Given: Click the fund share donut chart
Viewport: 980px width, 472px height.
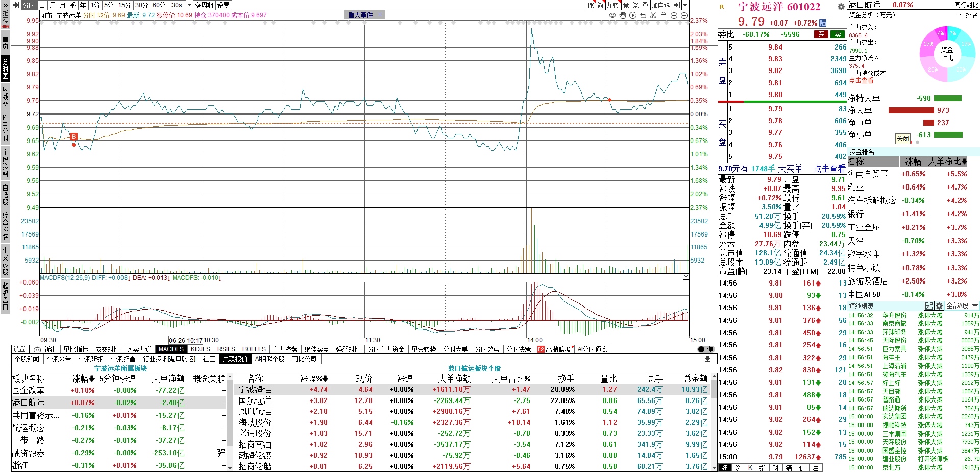Looking at the screenshot, I should click(947, 54).
